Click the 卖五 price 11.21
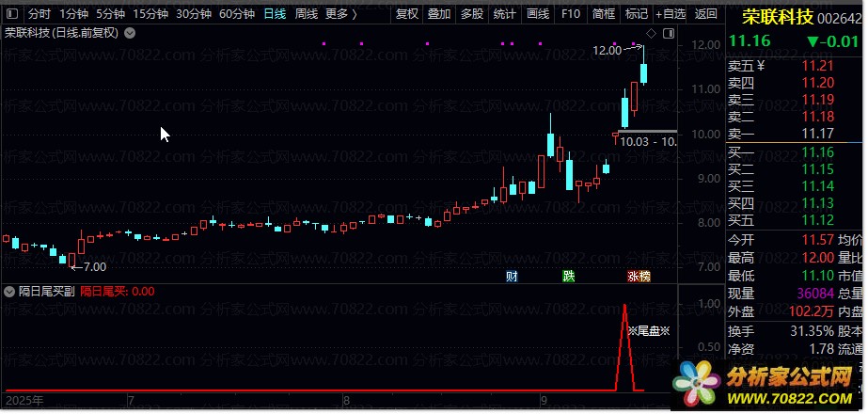The width and height of the screenshot is (868, 414). pyautogui.click(x=817, y=67)
